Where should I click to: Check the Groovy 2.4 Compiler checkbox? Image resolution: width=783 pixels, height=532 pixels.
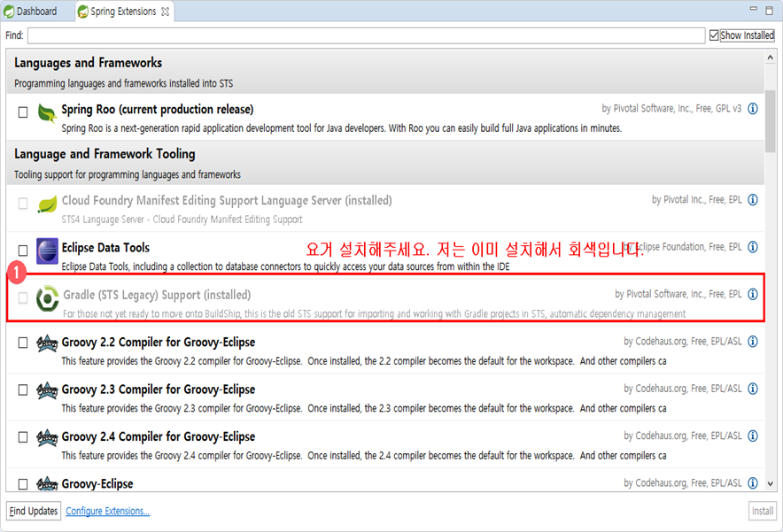coord(23,437)
